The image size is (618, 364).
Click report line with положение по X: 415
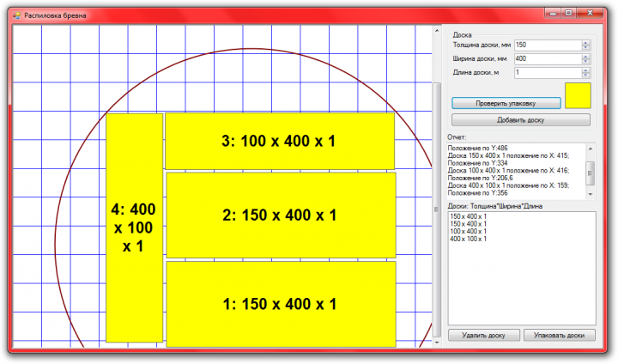508,155
